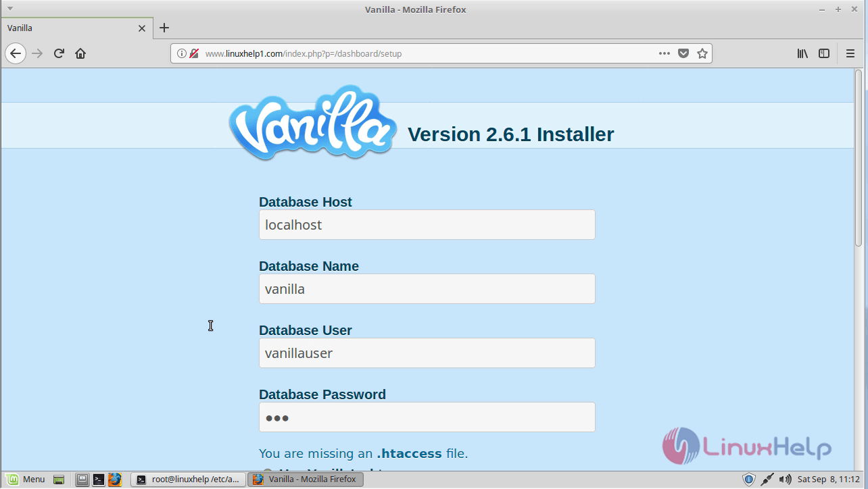The width and height of the screenshot is (868, 489).
Task: Focus the Database User field
Action: coord(427,353)
